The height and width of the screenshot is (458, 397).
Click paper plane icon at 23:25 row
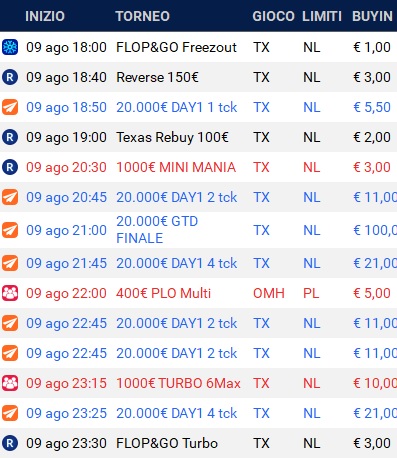(10, 413)
